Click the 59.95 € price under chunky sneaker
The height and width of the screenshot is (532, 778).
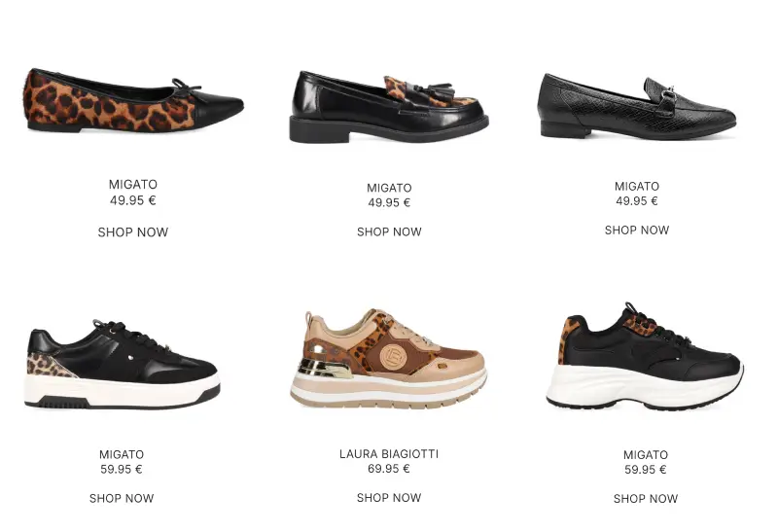coord(646,470)
